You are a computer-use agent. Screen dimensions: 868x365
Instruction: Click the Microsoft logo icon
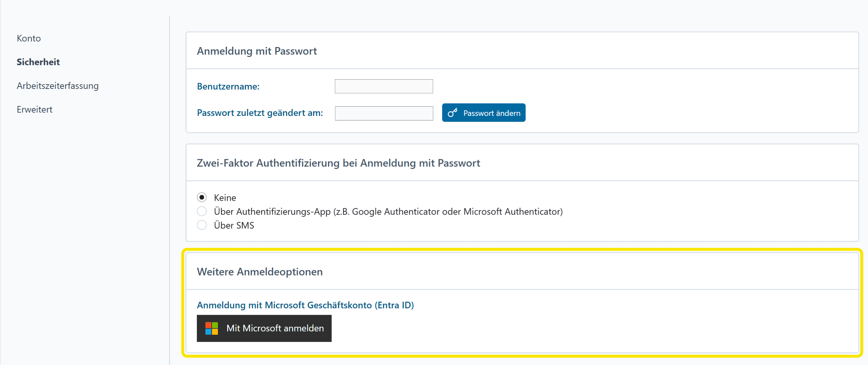pyautogui.click(x=212, y=328)
